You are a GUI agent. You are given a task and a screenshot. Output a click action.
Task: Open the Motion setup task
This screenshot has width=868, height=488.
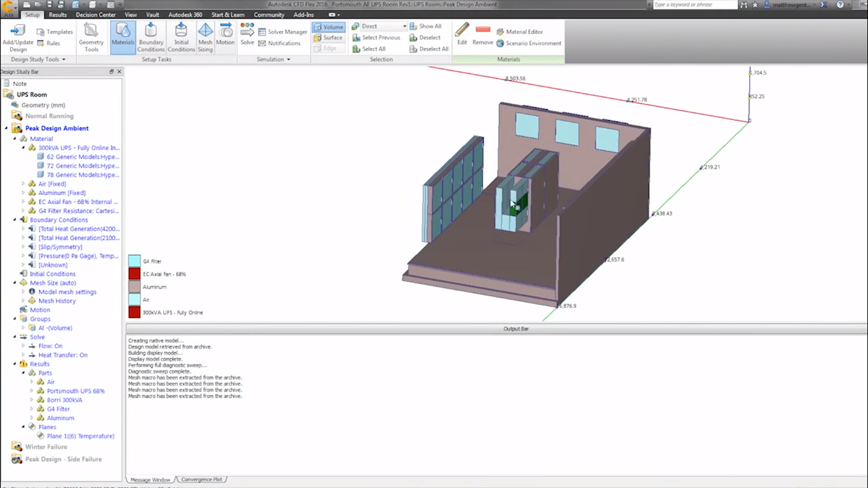point(226,35)
